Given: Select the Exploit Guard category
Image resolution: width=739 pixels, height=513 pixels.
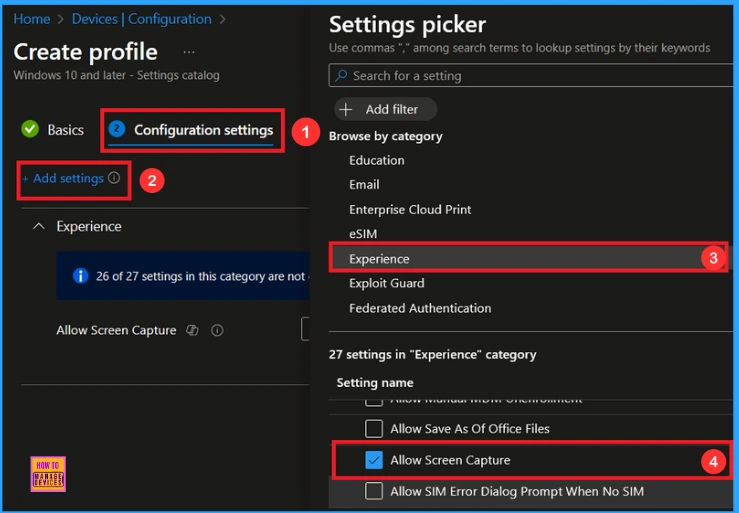Looking at the screenshot, I should (386, 283).
